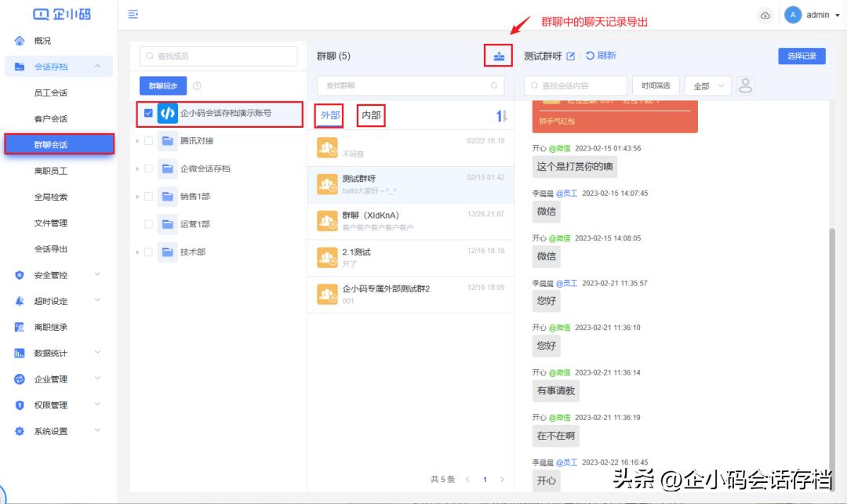Switch to the 内部 tab
The width and height of the screenshot is (847, 504).
pyautogui.click(x=371, y=115)
